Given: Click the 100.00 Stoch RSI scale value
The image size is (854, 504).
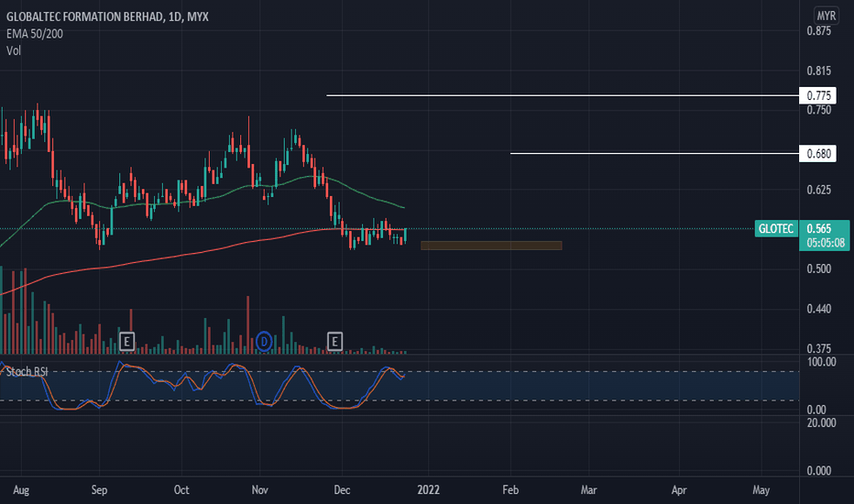Looking at the screenshot, I should [x=821, y=362].
